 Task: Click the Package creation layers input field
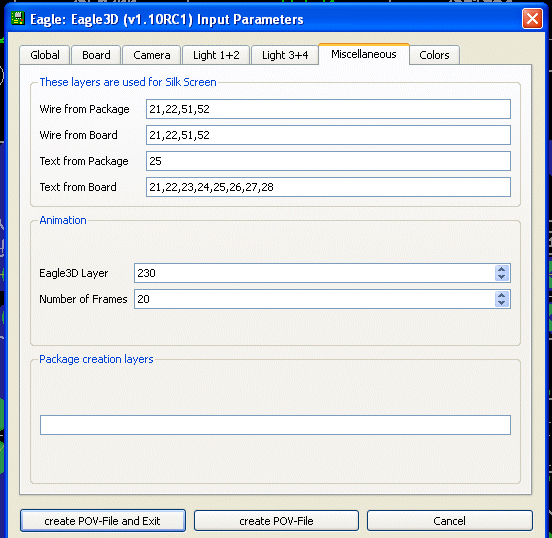275,425
